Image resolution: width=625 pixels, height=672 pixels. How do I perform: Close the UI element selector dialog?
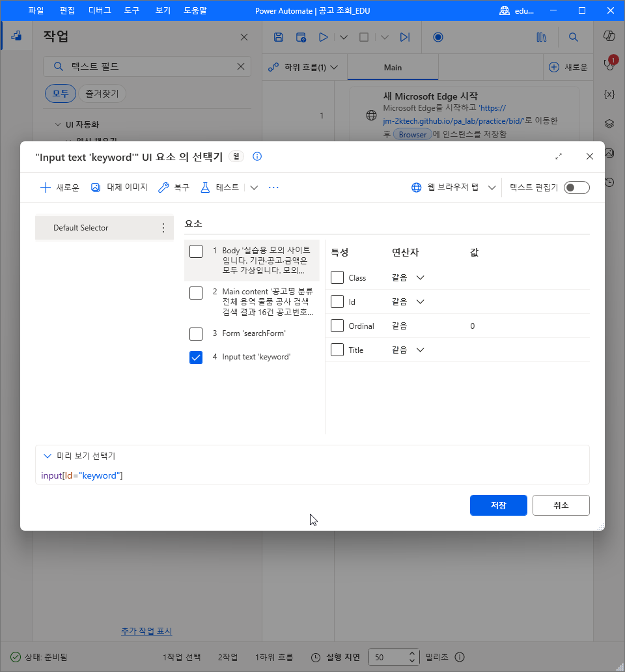[589, 156]
